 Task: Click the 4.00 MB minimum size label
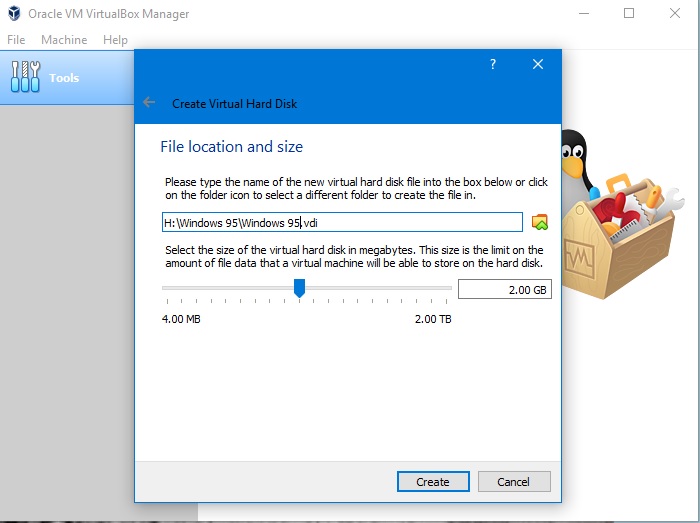[181, 319]
